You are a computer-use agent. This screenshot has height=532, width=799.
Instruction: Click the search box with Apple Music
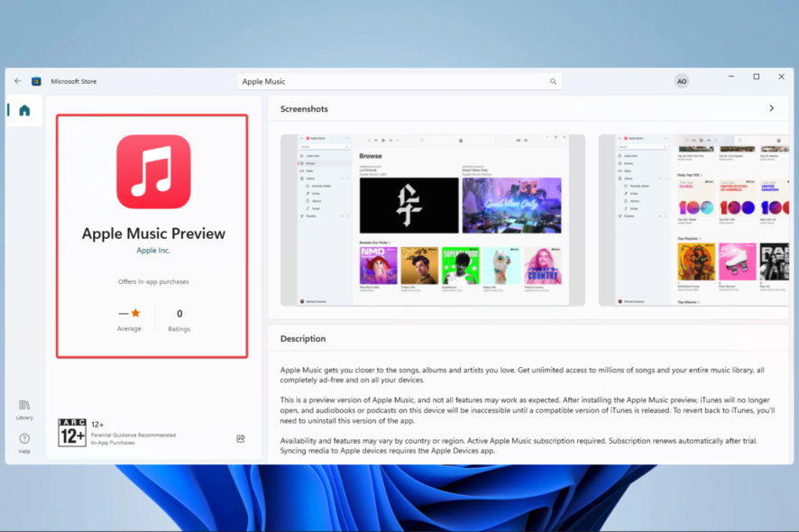click(399, 81)
